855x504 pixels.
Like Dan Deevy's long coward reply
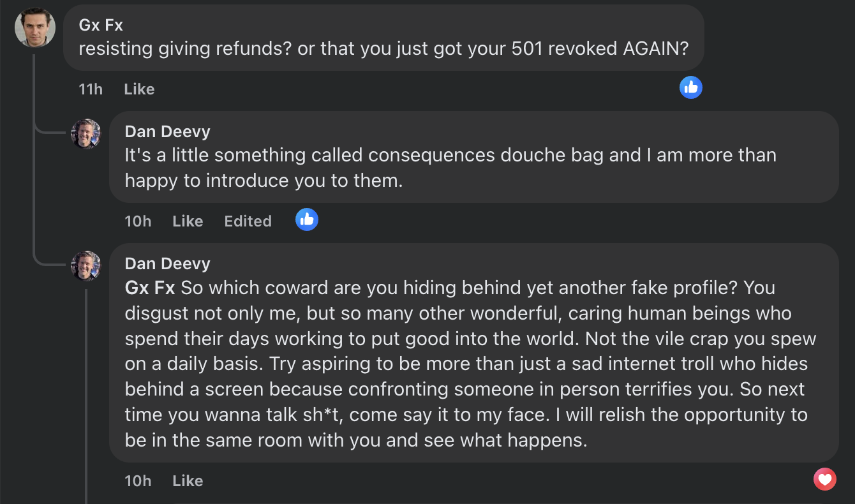[188, 481]
